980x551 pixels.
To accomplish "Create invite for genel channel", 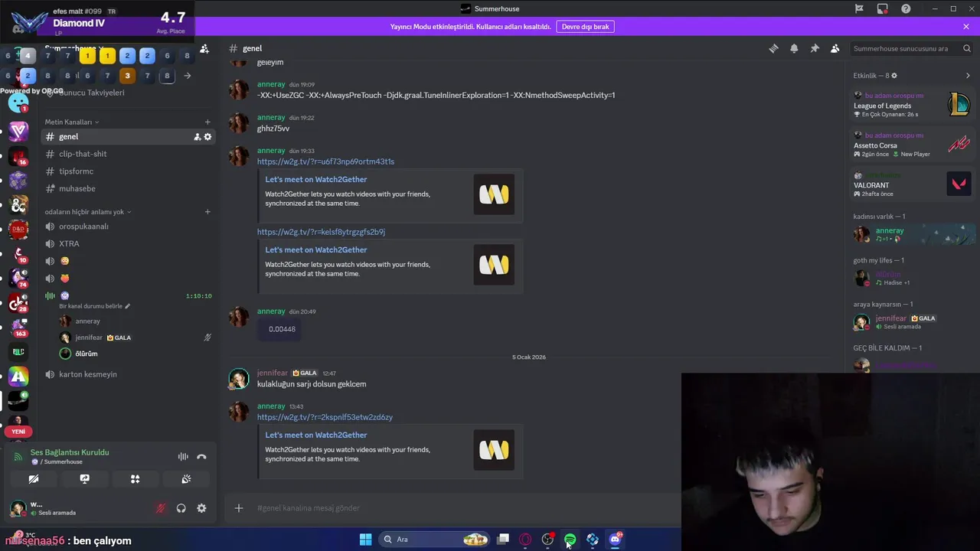I will (x=197, y=137).
